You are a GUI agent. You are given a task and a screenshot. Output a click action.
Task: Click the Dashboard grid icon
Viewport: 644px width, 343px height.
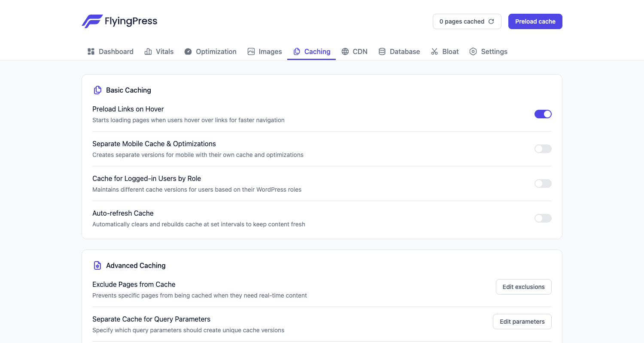pyautogui.click(x=91, y=51)
